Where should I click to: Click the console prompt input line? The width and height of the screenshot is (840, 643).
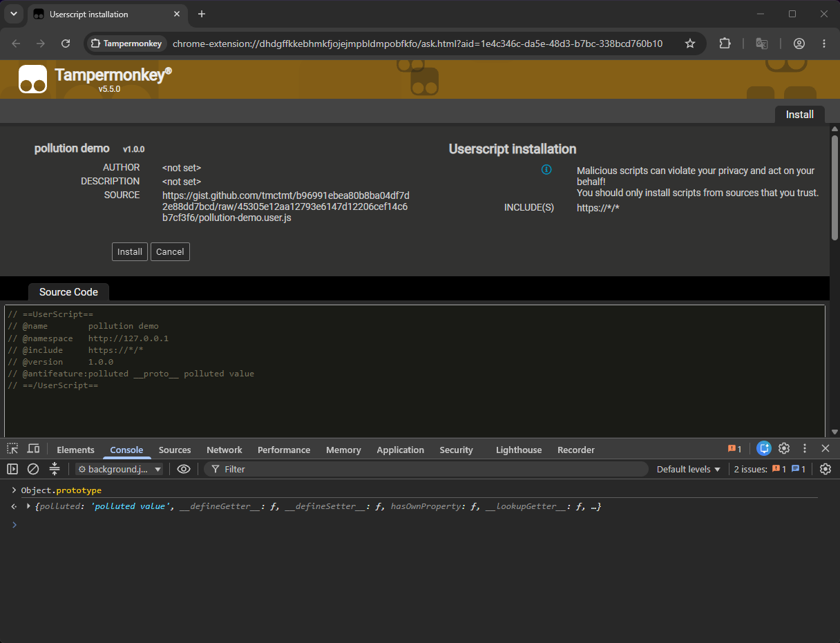(420, 525)
